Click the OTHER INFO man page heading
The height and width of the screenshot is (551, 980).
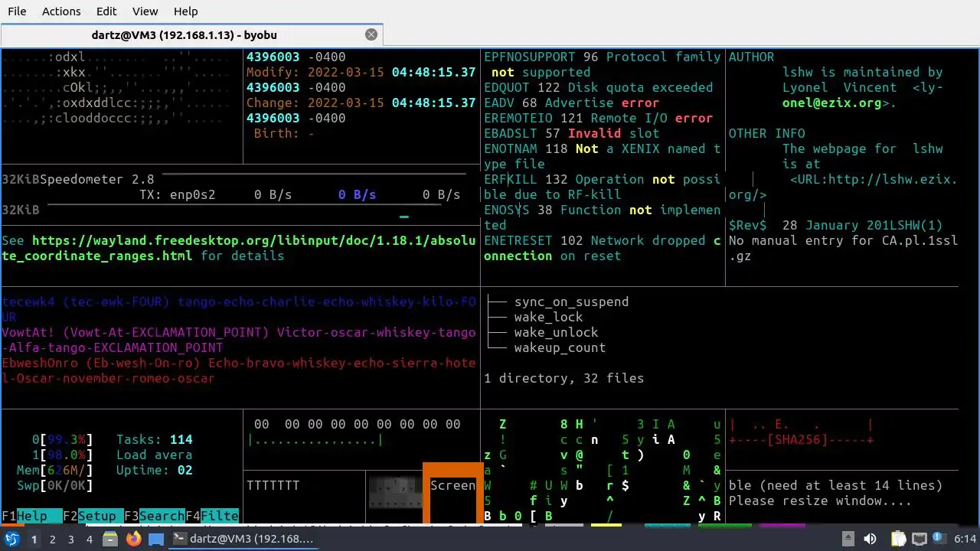pyautogui.click(x=766, y=133)
